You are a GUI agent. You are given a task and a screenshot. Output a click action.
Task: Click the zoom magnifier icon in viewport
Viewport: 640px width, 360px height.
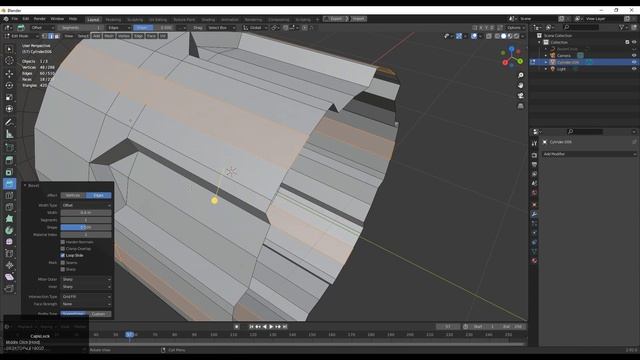[x=520, y=76]
